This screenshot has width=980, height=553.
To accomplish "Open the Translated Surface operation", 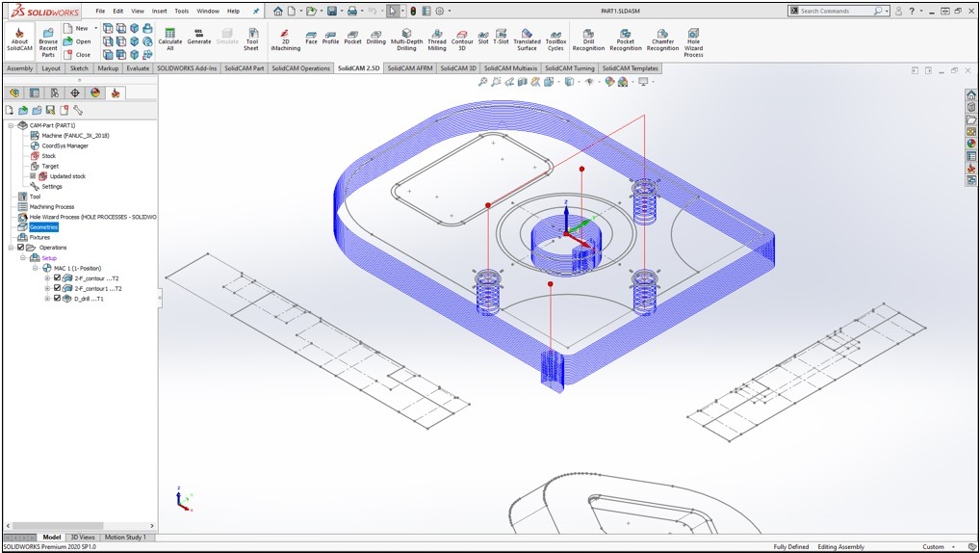I will [x=527, y=39].
